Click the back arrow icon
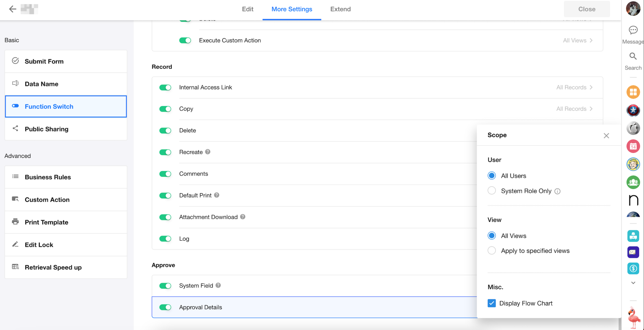This screenshot has width=644, height=330. coord(12,9)
